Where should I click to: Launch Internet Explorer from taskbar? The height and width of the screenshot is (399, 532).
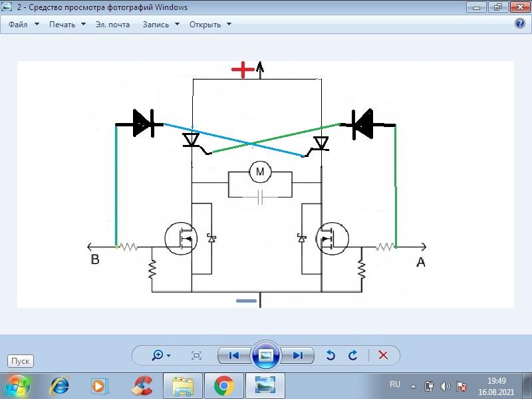pyautogui.click(x=59, y=386)
